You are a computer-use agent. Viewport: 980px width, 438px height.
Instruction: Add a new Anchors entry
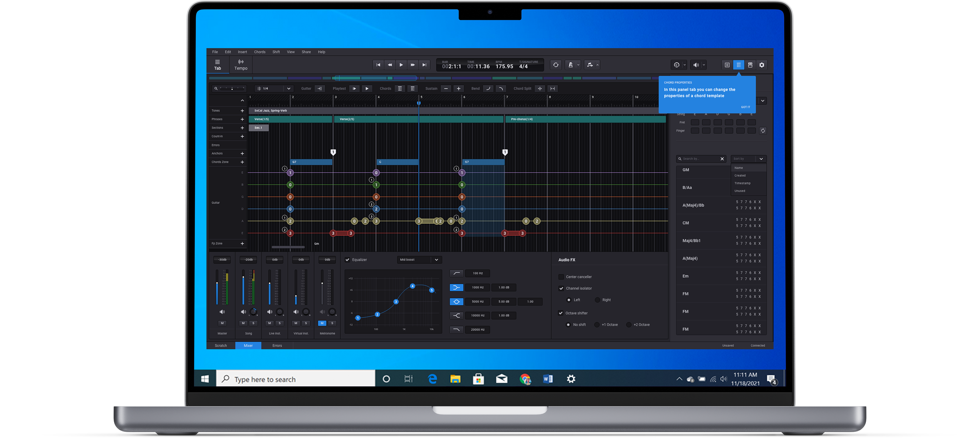tap(242, 153)
